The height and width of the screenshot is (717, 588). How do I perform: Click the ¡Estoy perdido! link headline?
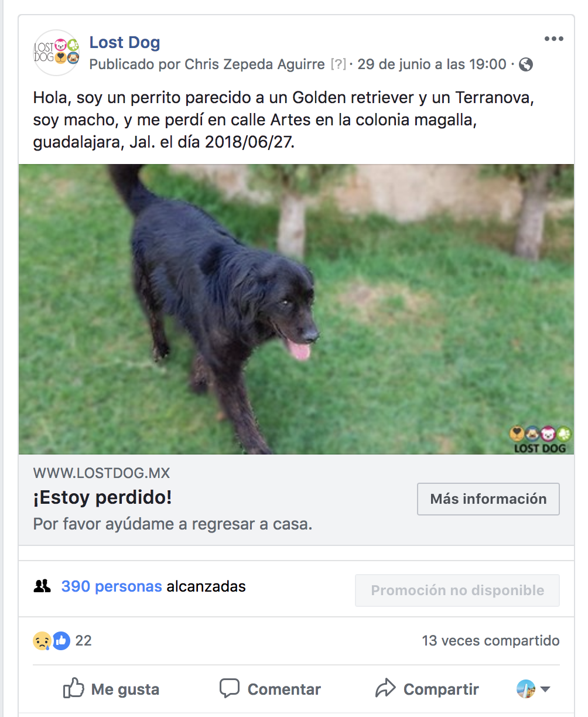coord(102,498)
